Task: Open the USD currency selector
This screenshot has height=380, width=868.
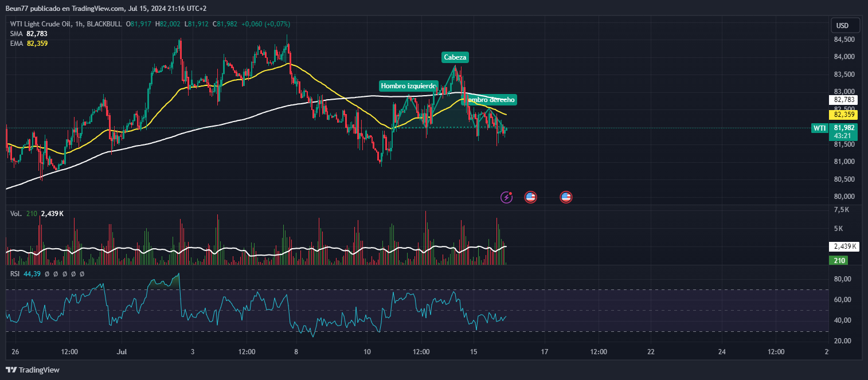Action: (846, 25)
